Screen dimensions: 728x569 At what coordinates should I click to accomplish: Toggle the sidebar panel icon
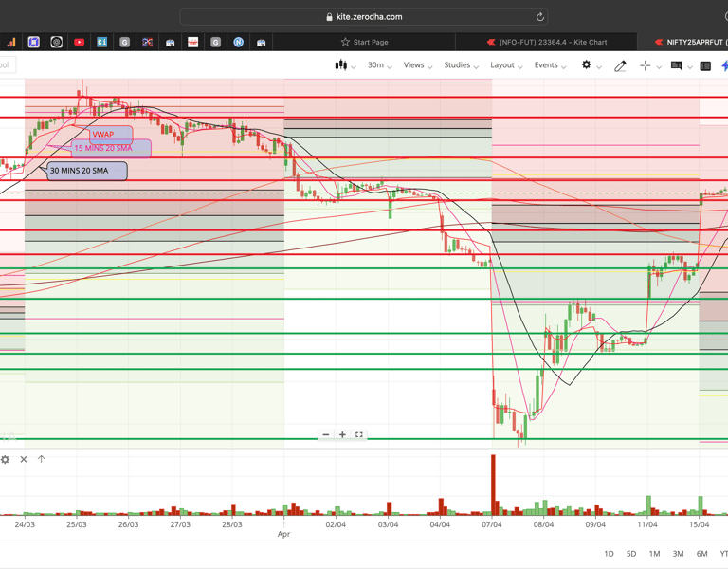[x=705, y=66]
